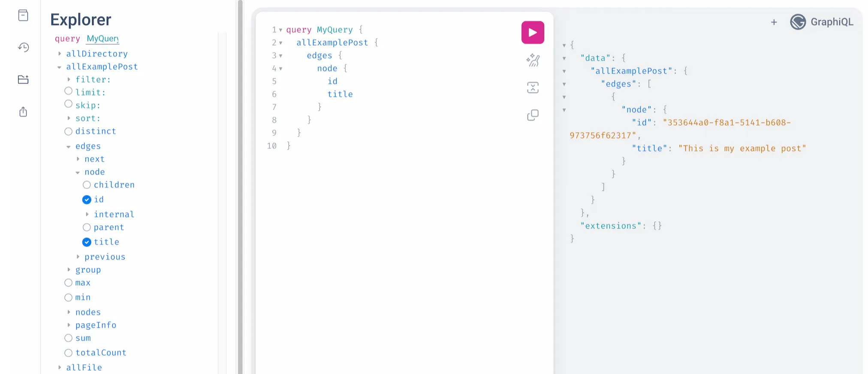Copy the query with the copy icon
Screen dimensions: 868x374
click(533, 115)
